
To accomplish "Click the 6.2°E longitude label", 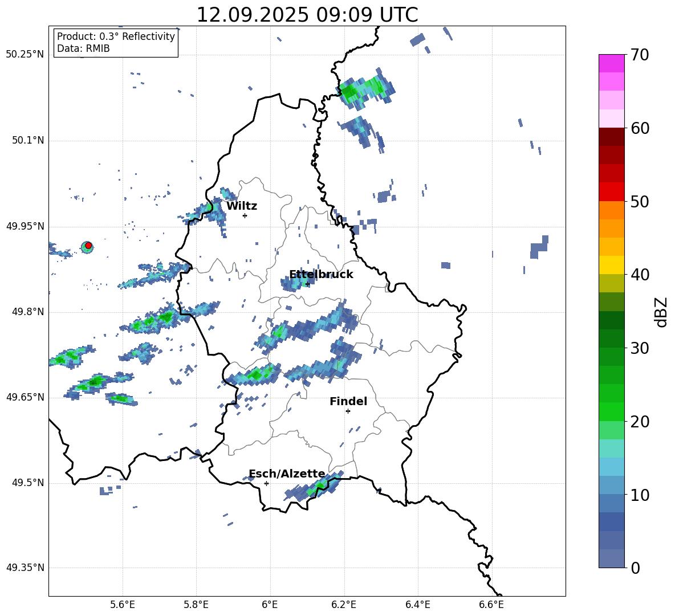I will [344, 605].
